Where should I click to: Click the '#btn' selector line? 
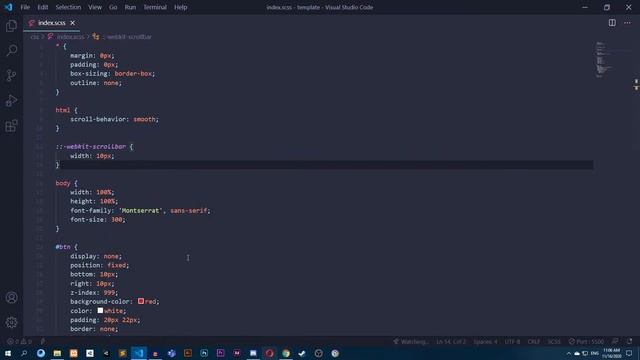(67, 247)
